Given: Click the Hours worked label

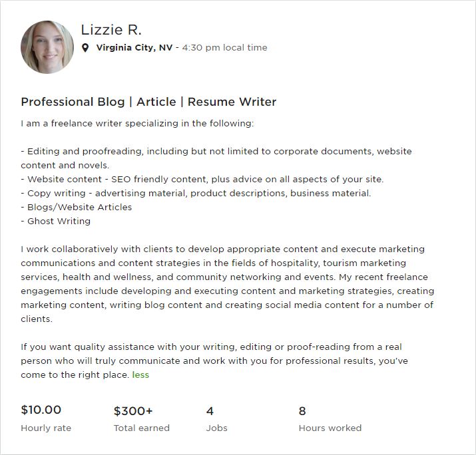Looking at the screenshot, I should [x=330, y=428].
